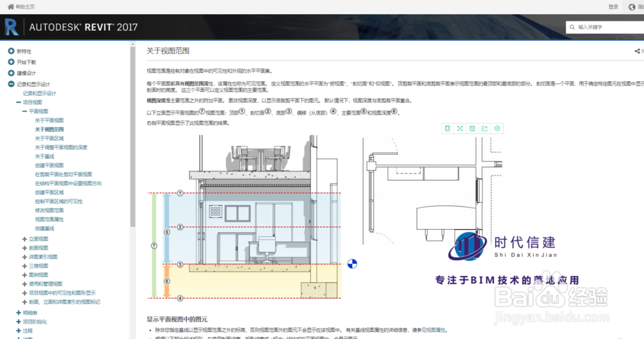644x339 pixels.
Task: Open the nested 记录和显示设计 page link
Action: [x=39, y=93]
